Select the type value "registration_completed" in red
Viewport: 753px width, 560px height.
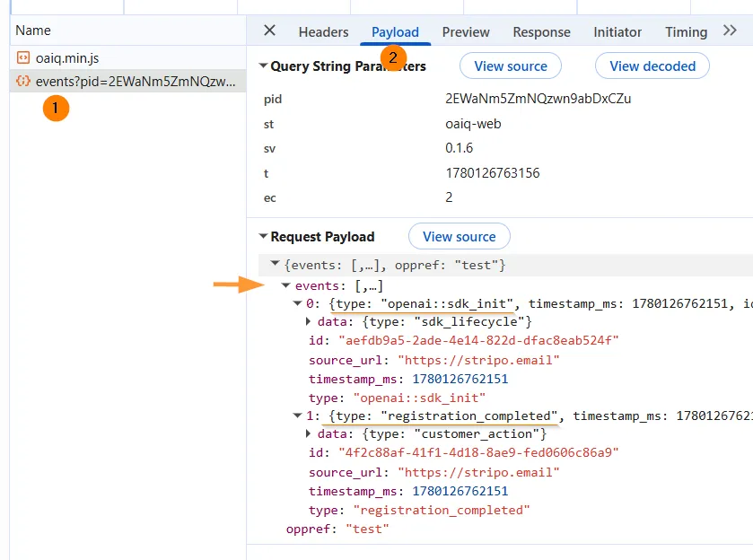pos(442,511)
